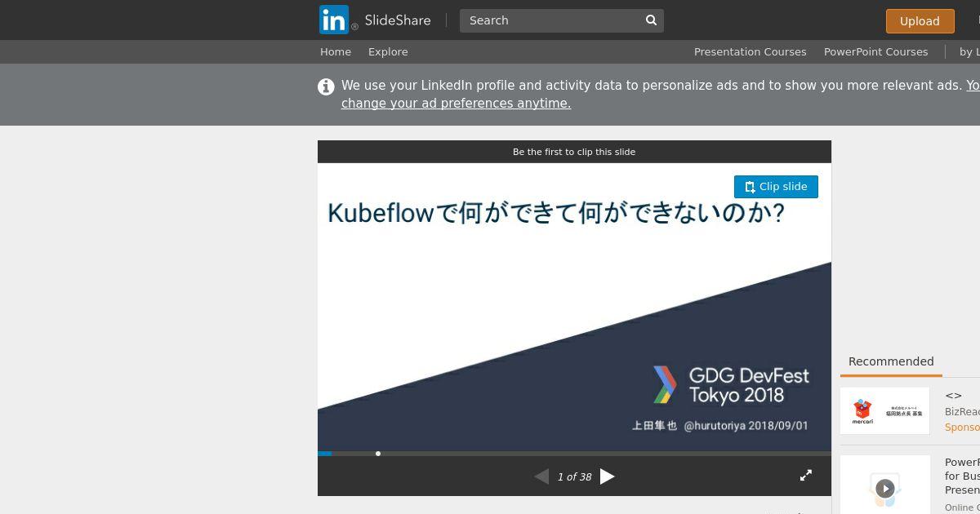This screenshot has width=980, height=514.
Task: Click the @hurutoriya author line on slide
Action: [719, 426]
